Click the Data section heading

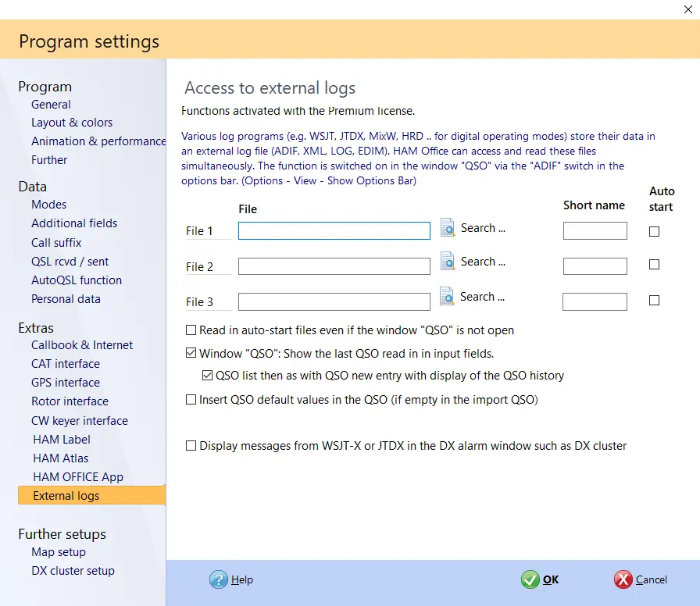pyautogui.click(x=32, y=187)
